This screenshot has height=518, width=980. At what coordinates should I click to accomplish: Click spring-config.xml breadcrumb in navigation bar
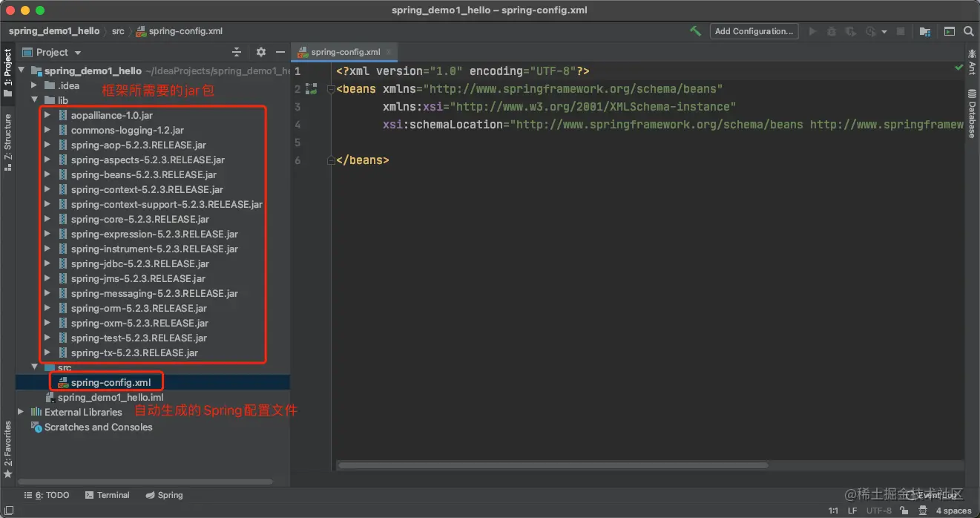click(x=179, y=31)
